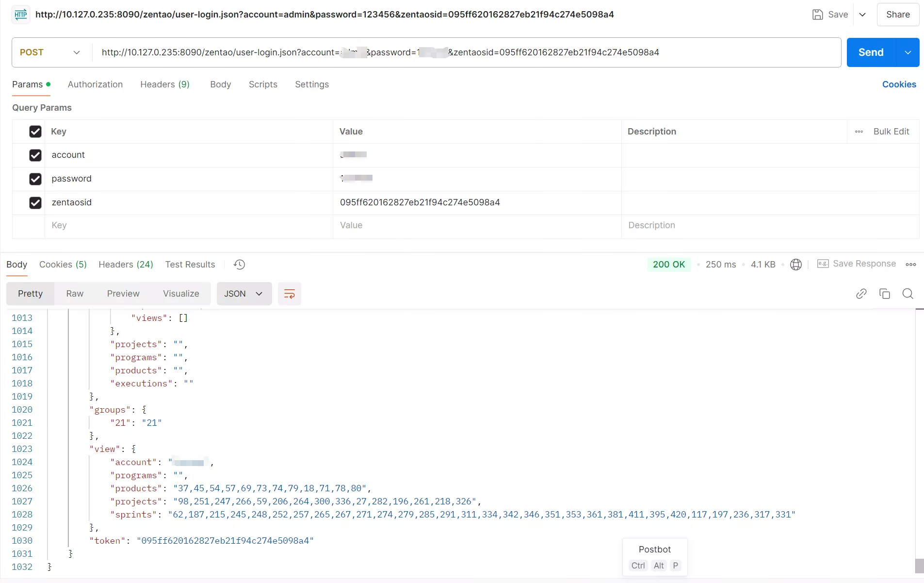The height and width of the screenshot is (583, 924).
Task: Click the Save Response button
Action: (857, 264)
